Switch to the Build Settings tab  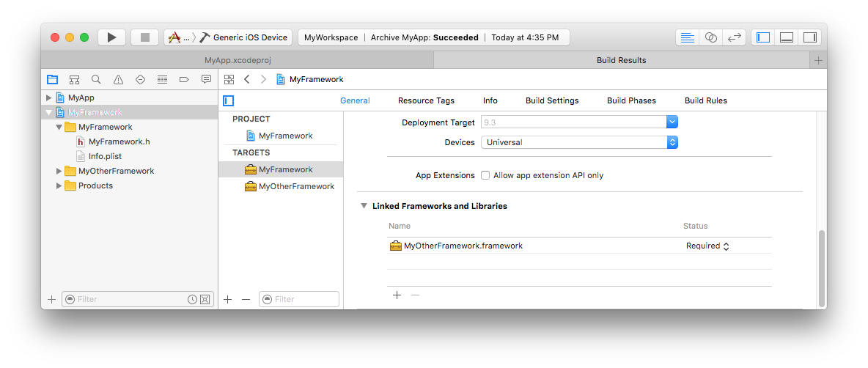(x=551, y=100)
